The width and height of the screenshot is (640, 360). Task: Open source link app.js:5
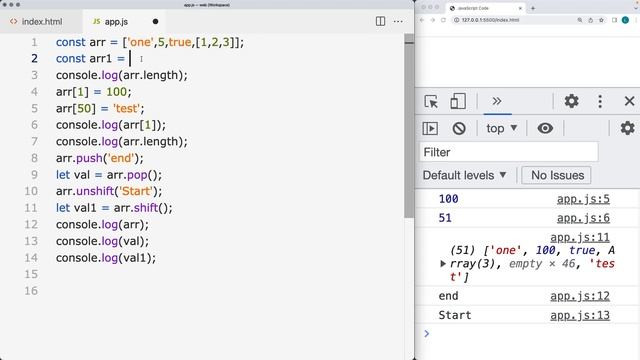(583, 199)
